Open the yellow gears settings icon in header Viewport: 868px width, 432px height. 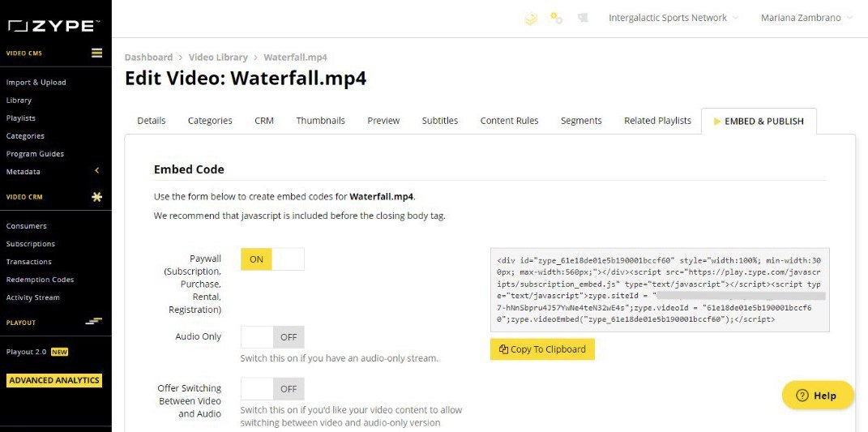(556, 19)
